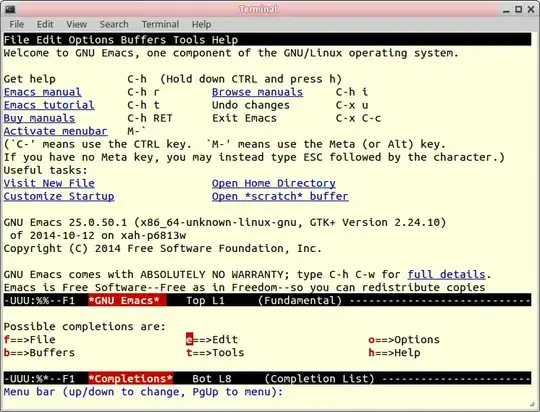
Task: Open the Terminal menu in the menubar
Action: (160, 24)
